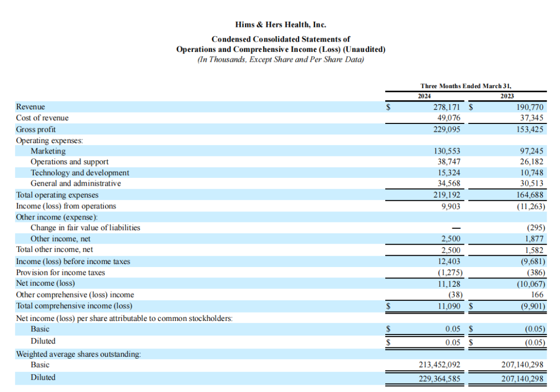Select 'Total operating expenses' label

tap(57, 195)
